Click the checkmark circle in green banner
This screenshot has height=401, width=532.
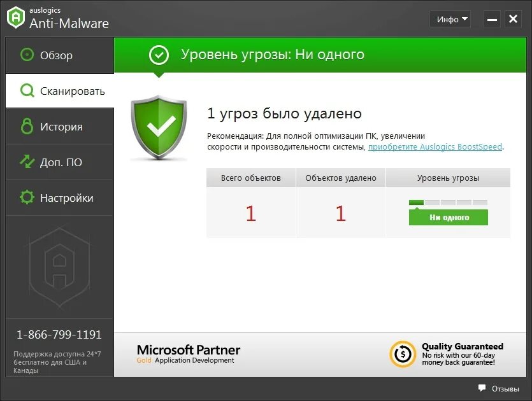159,55
